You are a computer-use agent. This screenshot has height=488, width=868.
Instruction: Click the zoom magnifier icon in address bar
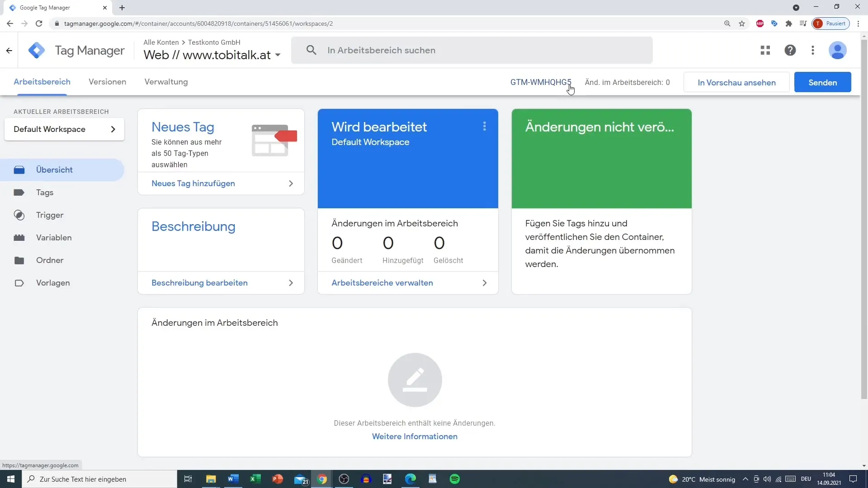click(727, 23)
